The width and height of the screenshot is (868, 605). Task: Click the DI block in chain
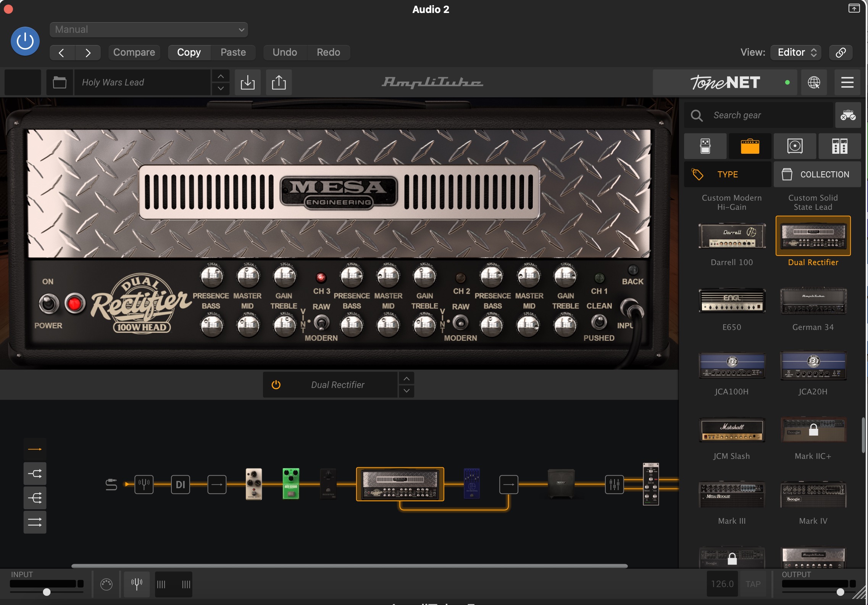181,484
